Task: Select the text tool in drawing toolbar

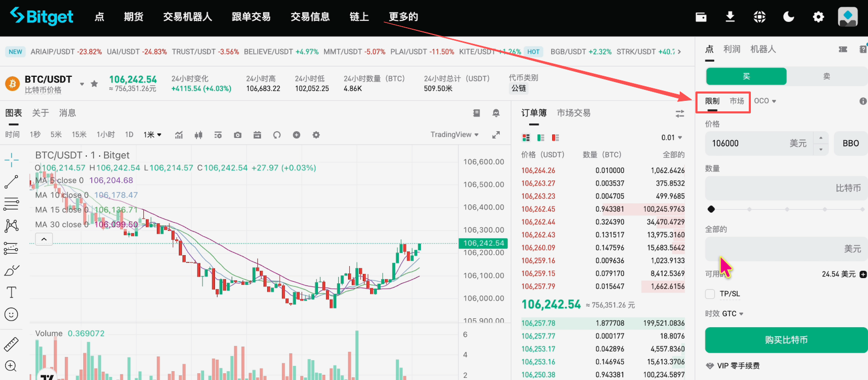Action: click(12, 292)
